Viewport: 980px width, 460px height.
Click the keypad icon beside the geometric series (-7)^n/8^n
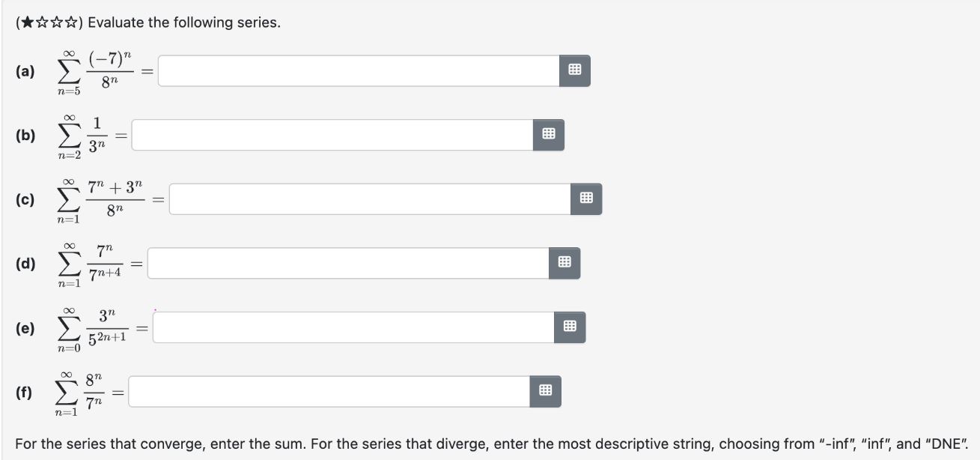tap(575, 71)
